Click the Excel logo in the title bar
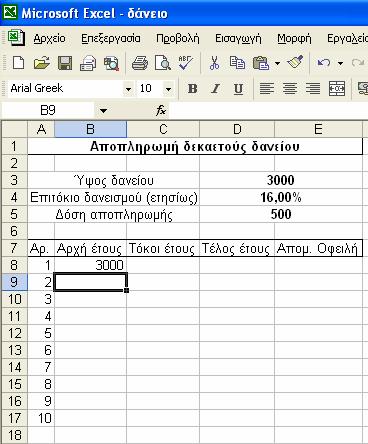Screen dimensions: 368x444 click(x=10, y=13)
